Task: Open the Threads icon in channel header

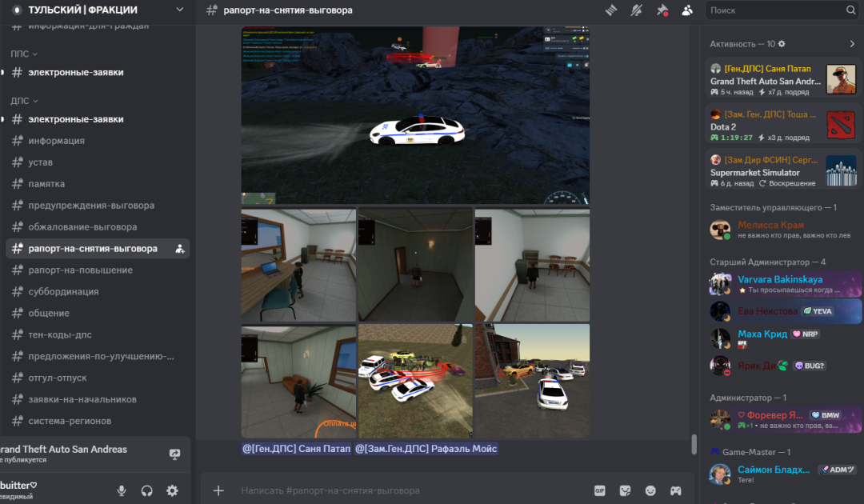Action: pos(612,10)
